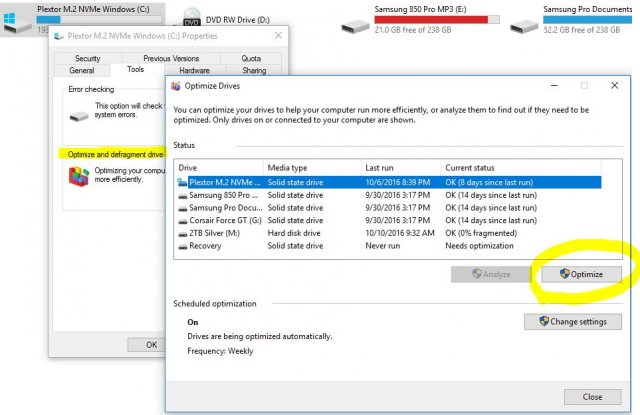Go to the Quota tab
This screenshot has width=640, height=415.
tap(250, 59)
